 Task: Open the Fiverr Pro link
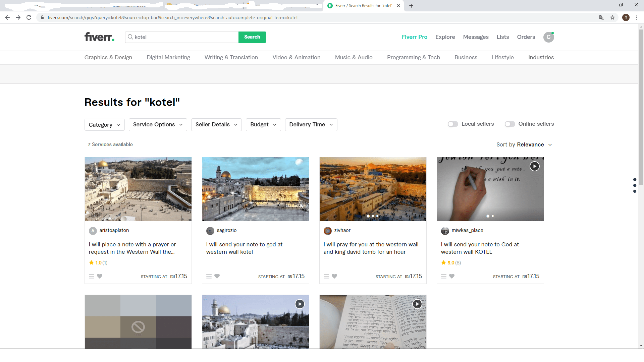[414, 37]
